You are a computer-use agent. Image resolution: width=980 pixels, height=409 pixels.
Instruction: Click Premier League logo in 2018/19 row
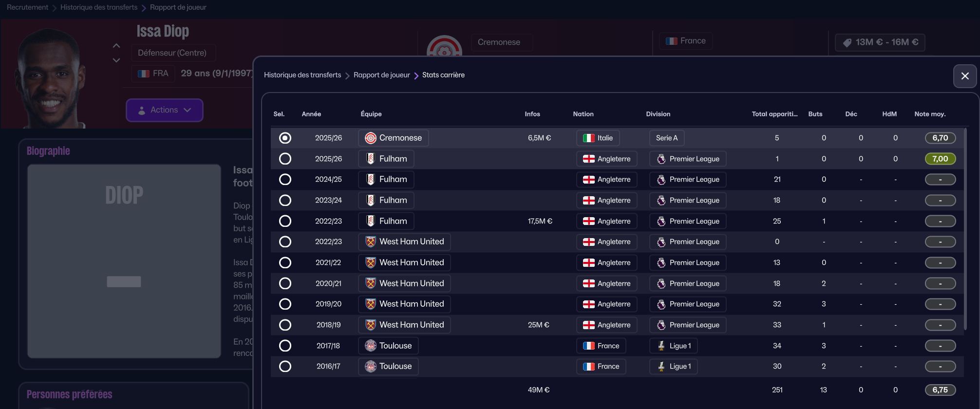point(661,325)
